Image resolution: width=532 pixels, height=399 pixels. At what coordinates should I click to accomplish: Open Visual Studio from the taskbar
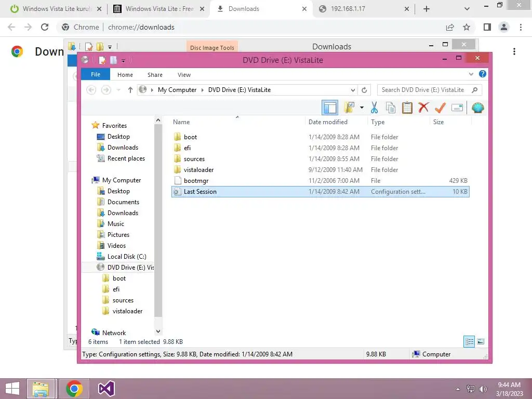point(106,389)
